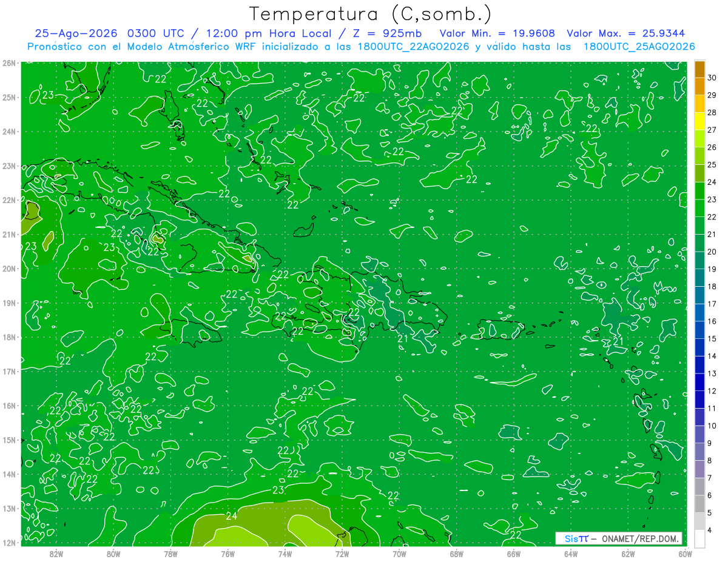This screenshot has width=728, height=562.
Task: Click the dark orange swatch above 30
Action: 699,69
